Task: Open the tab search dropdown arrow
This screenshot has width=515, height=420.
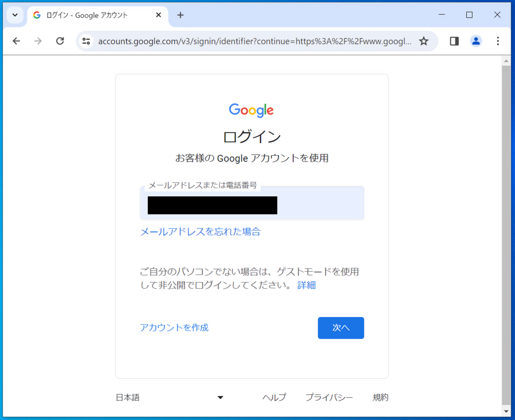Action: (x=15, y=15)
